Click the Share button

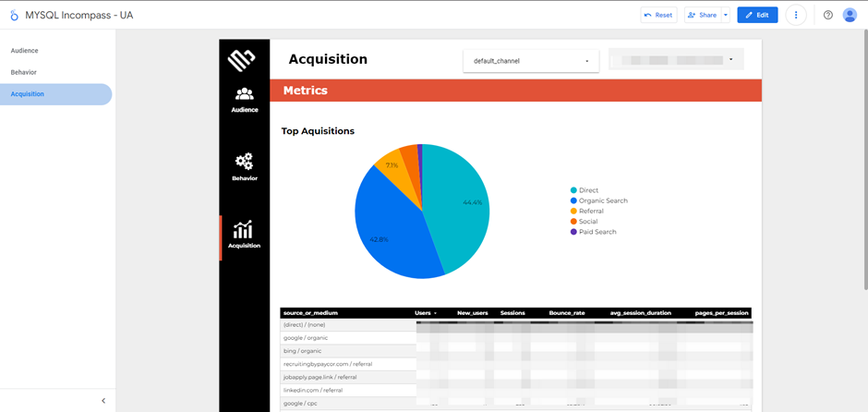click(x=703, y=15)
